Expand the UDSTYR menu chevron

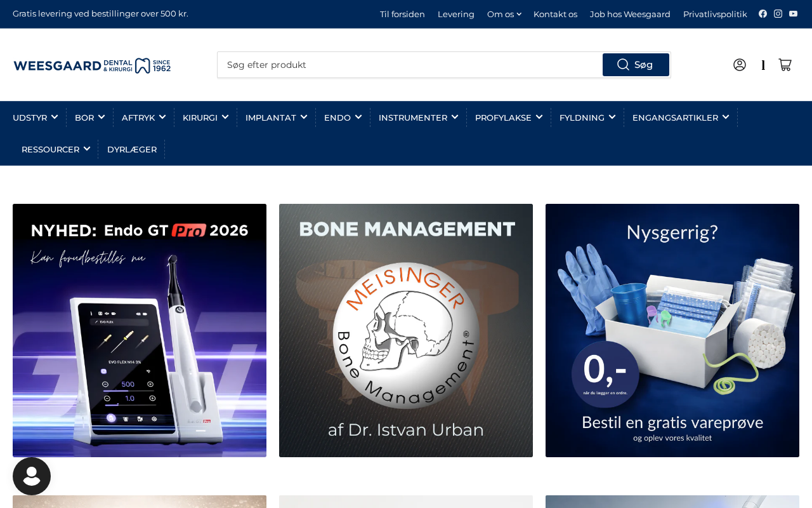55,117
